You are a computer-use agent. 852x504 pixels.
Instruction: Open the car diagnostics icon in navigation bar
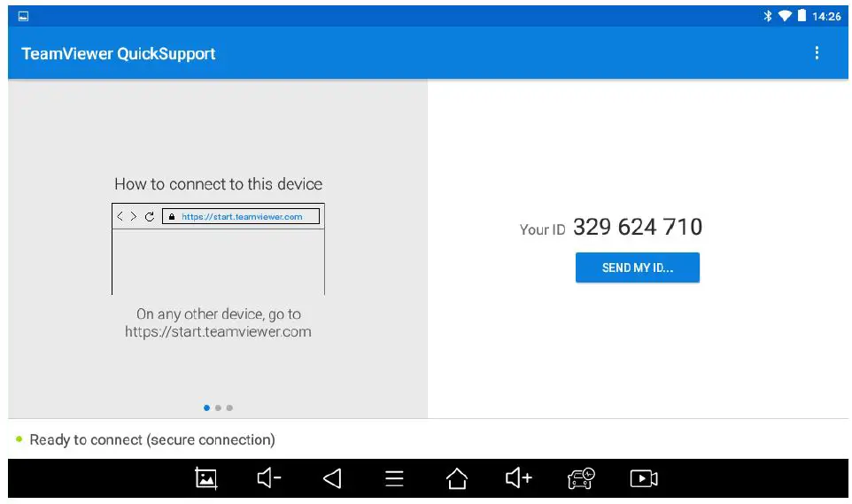click(x=581, y=478)
